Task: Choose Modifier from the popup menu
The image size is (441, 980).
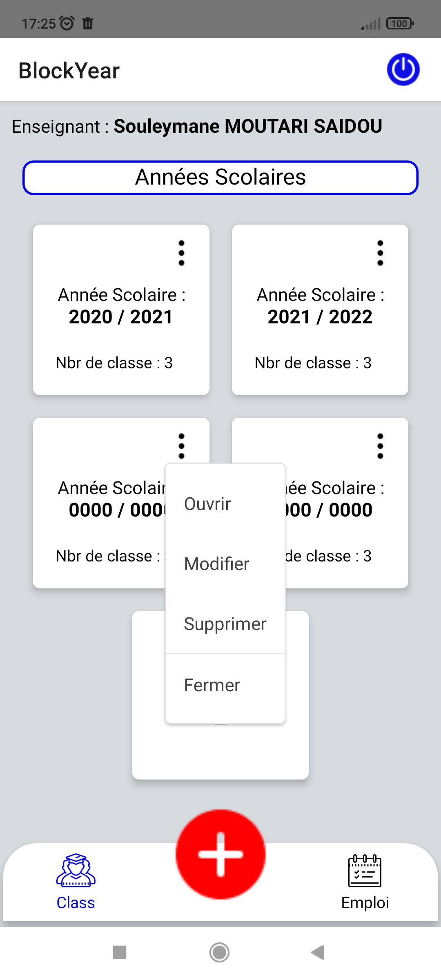Action: coord(216,564)
